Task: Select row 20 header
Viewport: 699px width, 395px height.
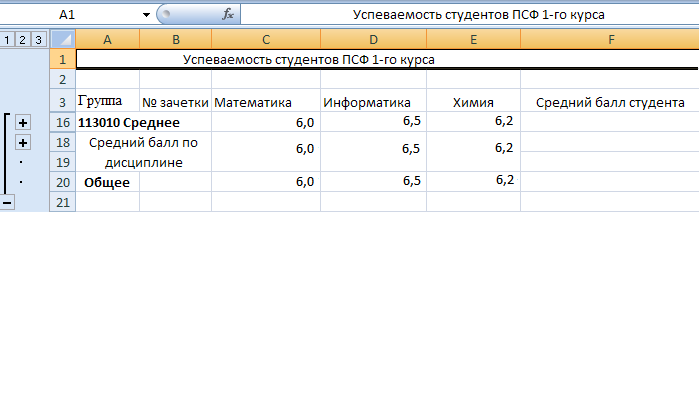Action: tap(62, 182)
